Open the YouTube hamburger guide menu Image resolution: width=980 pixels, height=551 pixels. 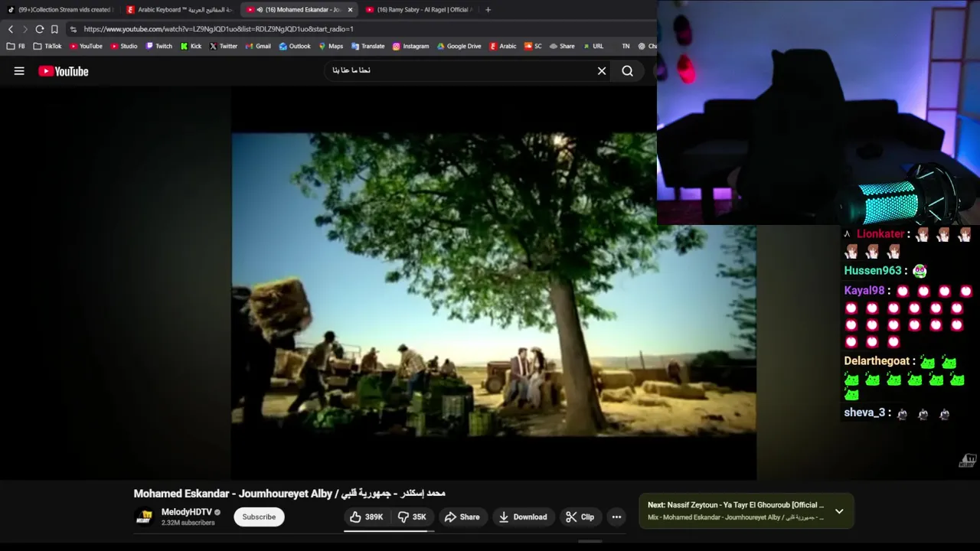[x=19, y=71]
